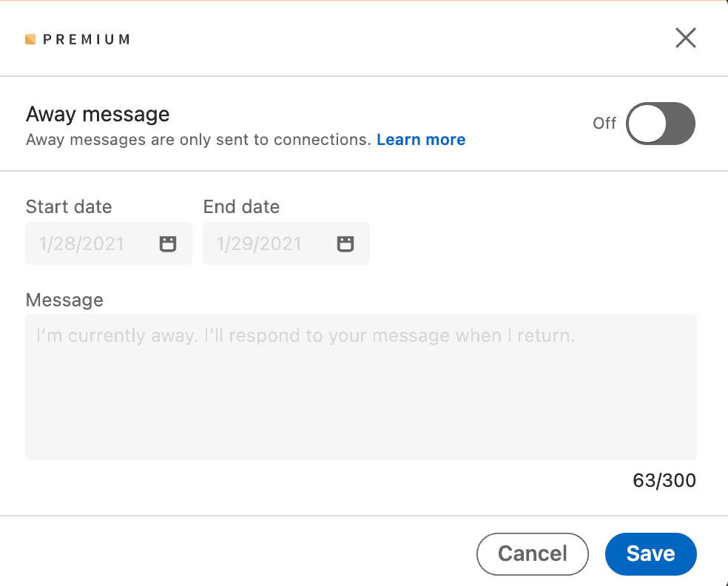Click the gold Premium logo icon

tap(30, 39)
